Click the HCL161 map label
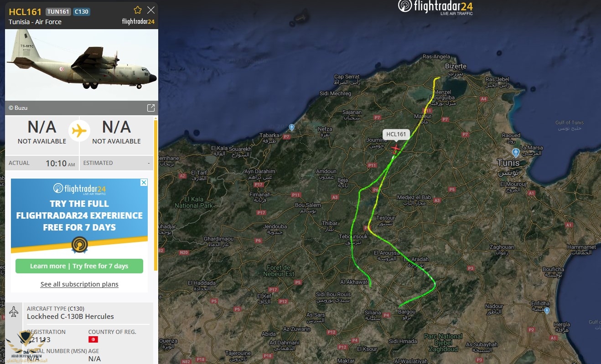Image resolution: width=601 pixels, height=364 pixels. tap(396, 134)
